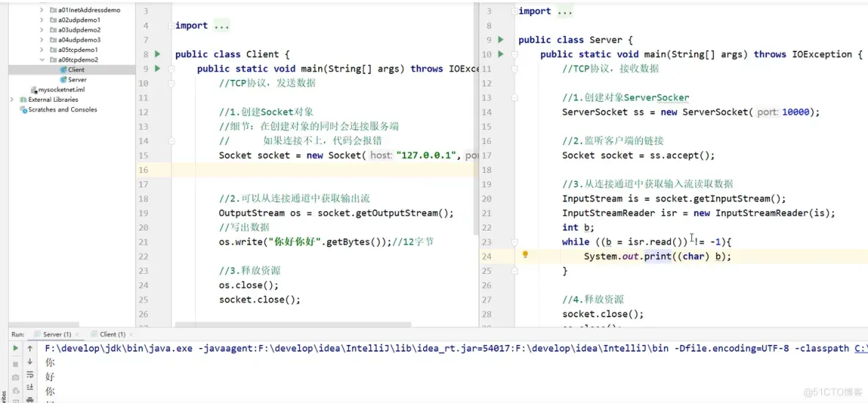Click 'socket.close();' line in Client editor
The height and width of the screenshot is (403, 868).
[x=260, y=300]
